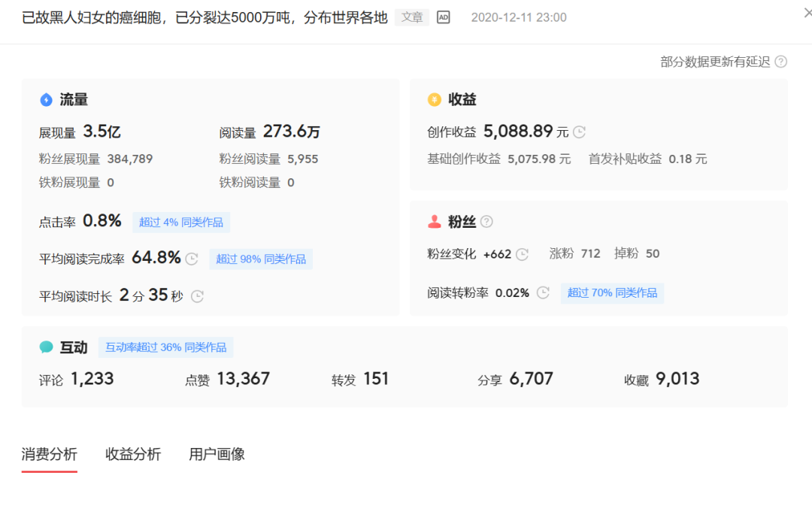Screen dimensions: 812x521
Task: Click the clock icon beside 创作收益 amount
Action: (579, 132)
